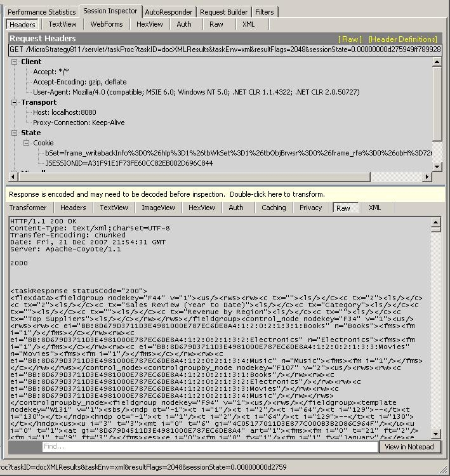The image size is (450, 476).
Task: Show the response Caching tab
Action: click(x=274, y=208)
